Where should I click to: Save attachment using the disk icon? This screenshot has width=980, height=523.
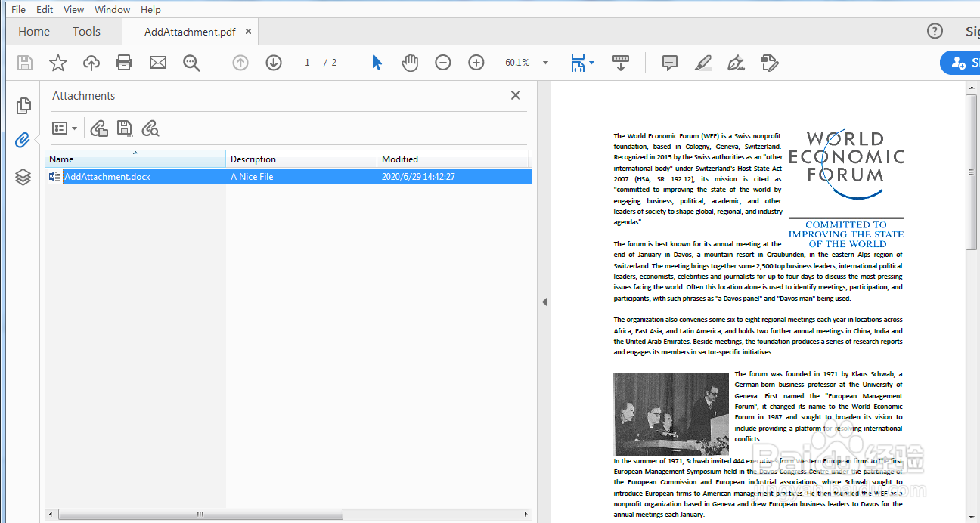tap(125, 128)
